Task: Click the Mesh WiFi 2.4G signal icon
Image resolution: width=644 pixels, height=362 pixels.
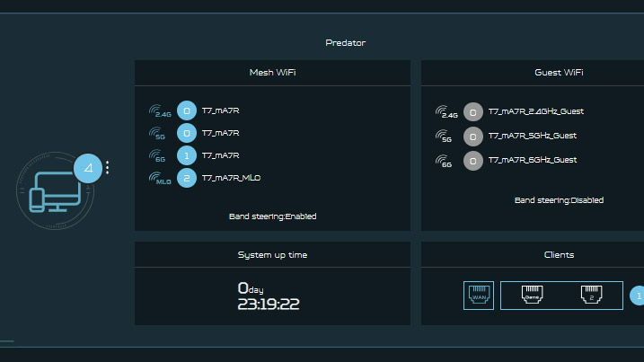Action: coord(159,111)
